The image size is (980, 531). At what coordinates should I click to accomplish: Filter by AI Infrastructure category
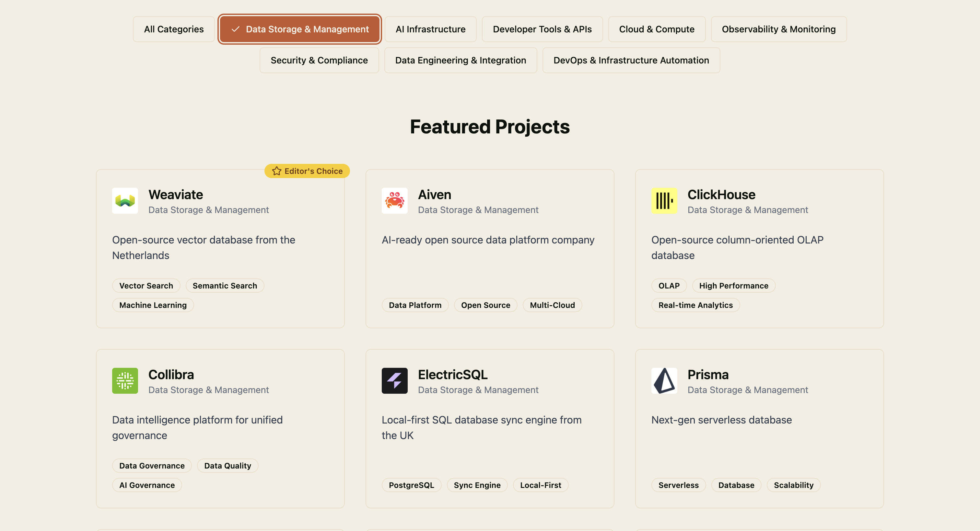430,29
